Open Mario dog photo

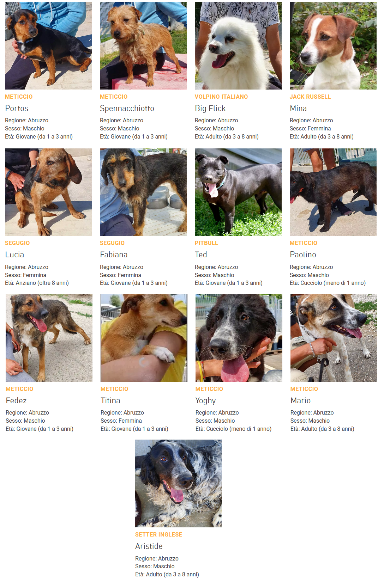[x=334, y=338]
